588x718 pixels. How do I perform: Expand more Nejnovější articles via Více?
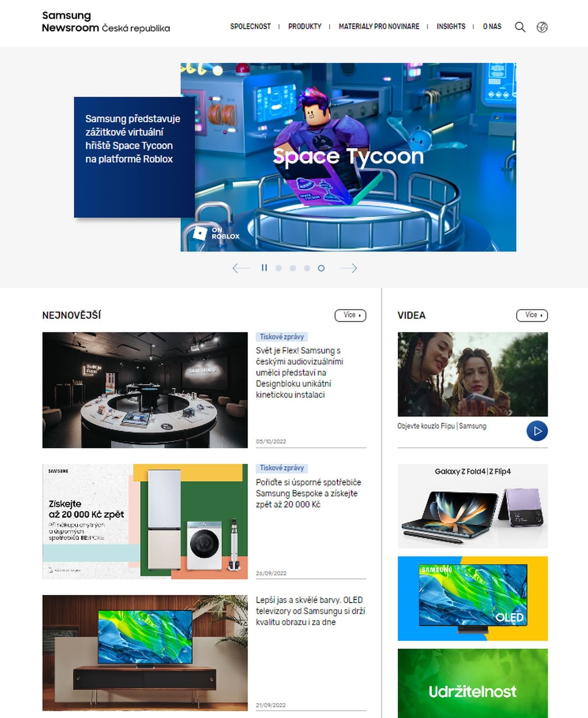pos(350,315)
